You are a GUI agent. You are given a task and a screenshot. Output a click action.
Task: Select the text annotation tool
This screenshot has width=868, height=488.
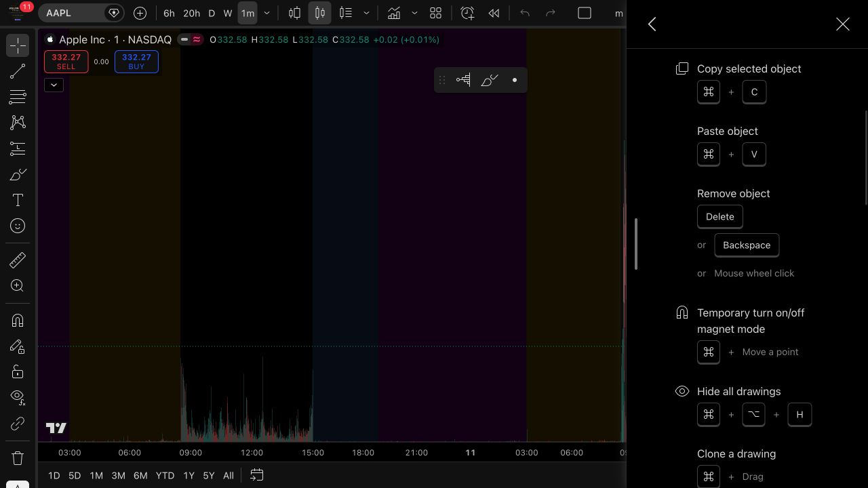[x=18, y=200]
